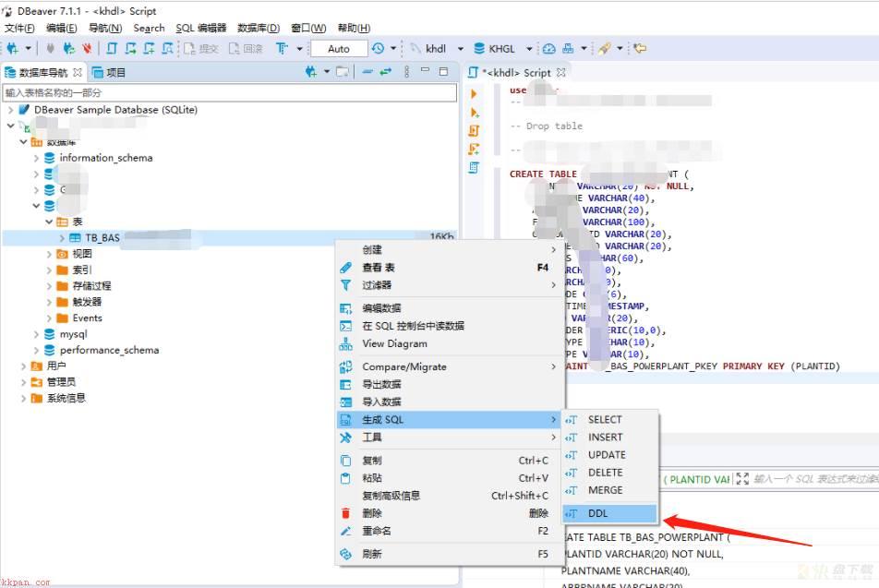
Task: Close the <khdl> Script tab
Action: click(561, 72)
